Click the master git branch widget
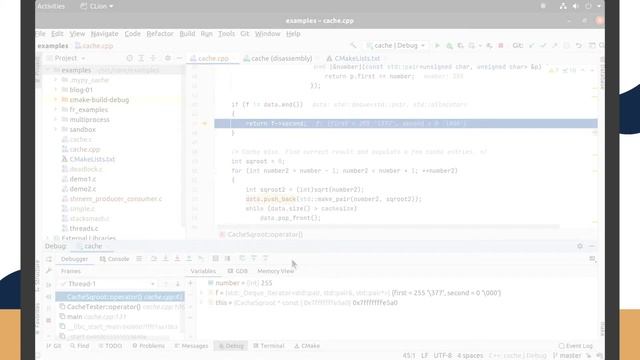Screen dimensions: 640x360 pos(567,356)
